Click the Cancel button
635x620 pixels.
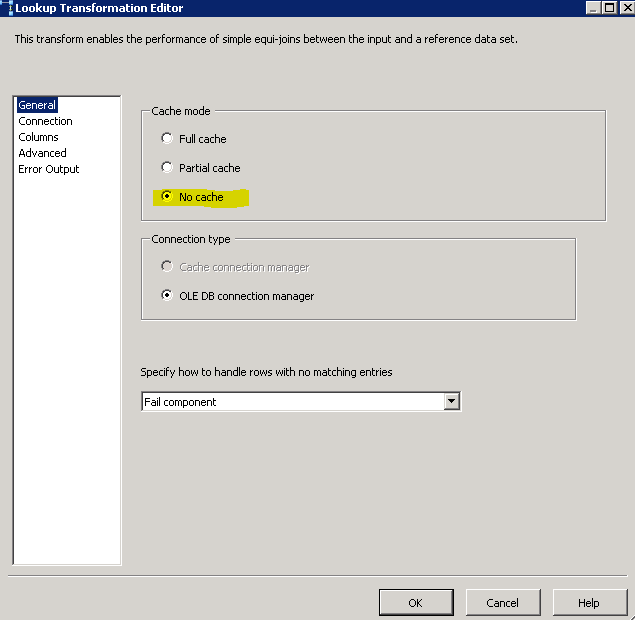(x=502, y=603)
